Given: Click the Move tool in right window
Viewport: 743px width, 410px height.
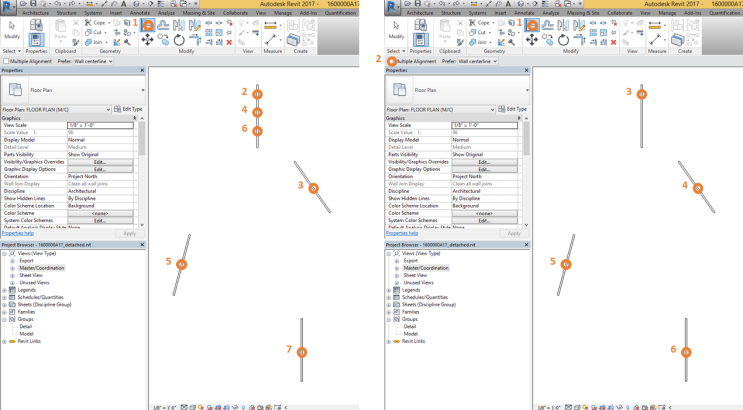Looking at the screenshot, I should point(532,40).
